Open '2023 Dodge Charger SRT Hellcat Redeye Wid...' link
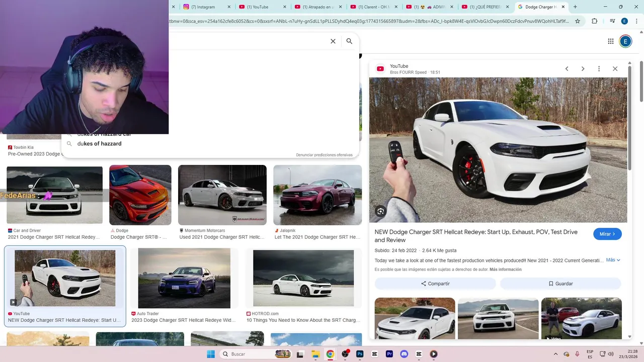The height and width of the screenshot is (362, 644). tap(183, 320)
